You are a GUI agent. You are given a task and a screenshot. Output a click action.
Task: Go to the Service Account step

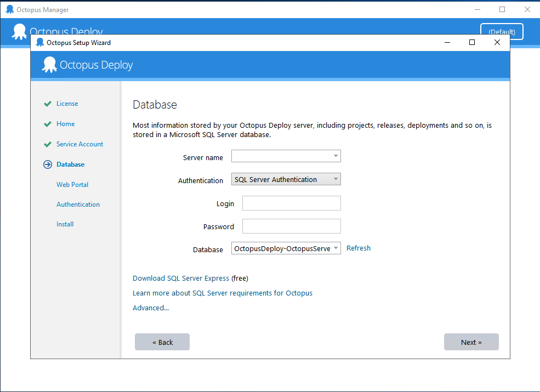tap(79, 144)
